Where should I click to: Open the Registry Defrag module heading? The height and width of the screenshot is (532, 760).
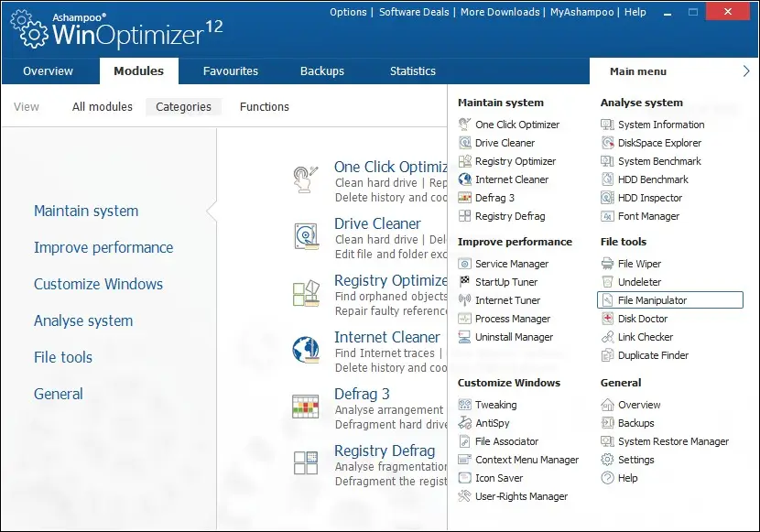pyautogui.click(x=385, y=451)
